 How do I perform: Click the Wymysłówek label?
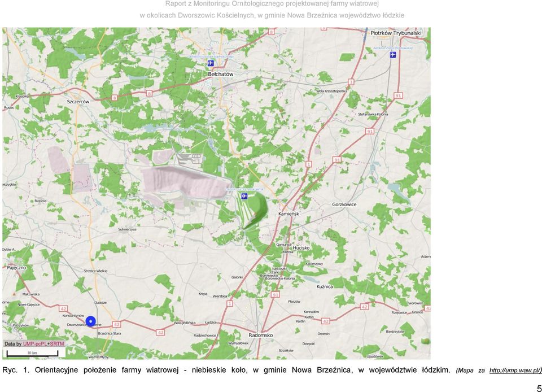pos(238,343)
